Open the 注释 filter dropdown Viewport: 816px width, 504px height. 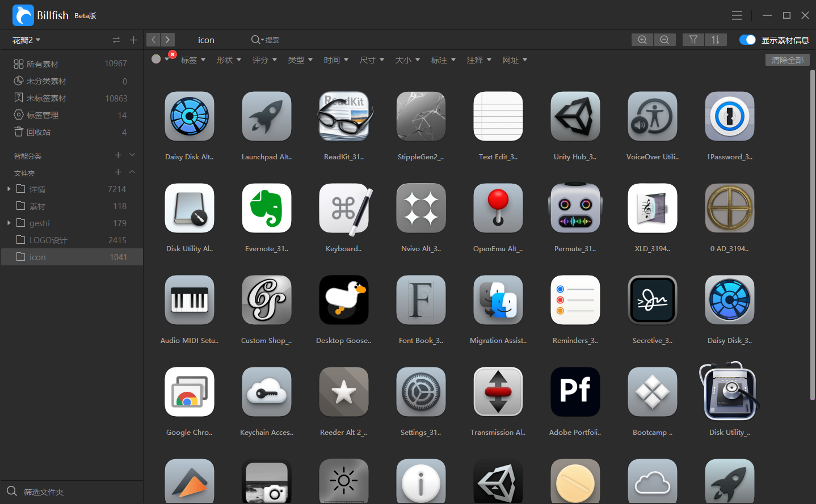click(479, 60)
